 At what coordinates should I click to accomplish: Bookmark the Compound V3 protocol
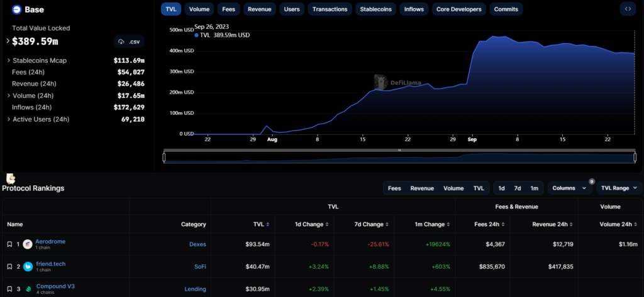[x=9, y=288]
